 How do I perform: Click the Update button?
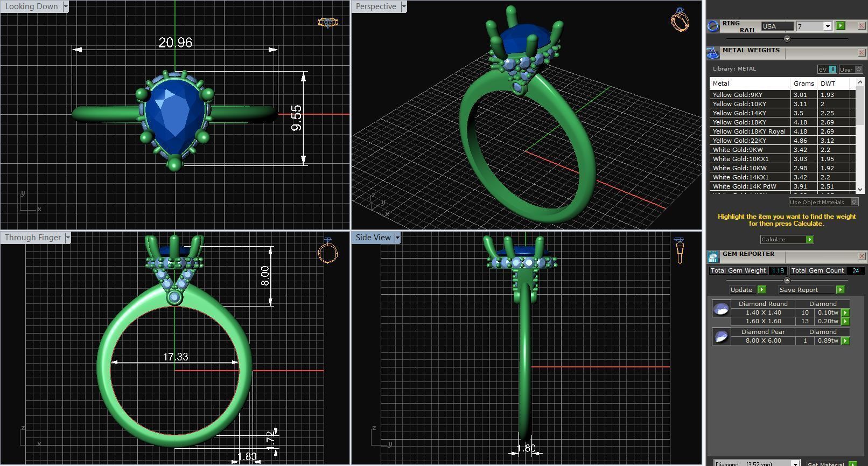[x=742, y=290]
